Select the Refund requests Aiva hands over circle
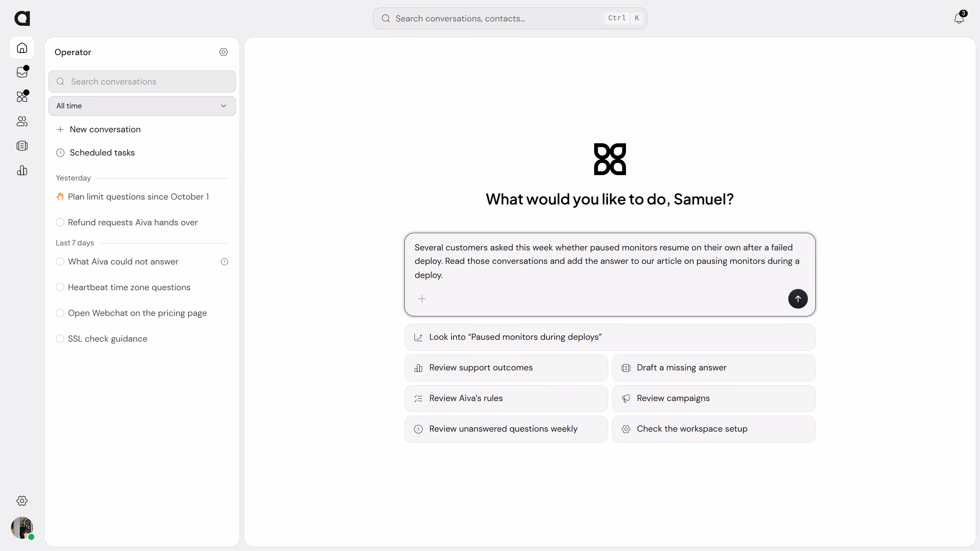Viewport: 980px width, 551px height. click(60, 222)
